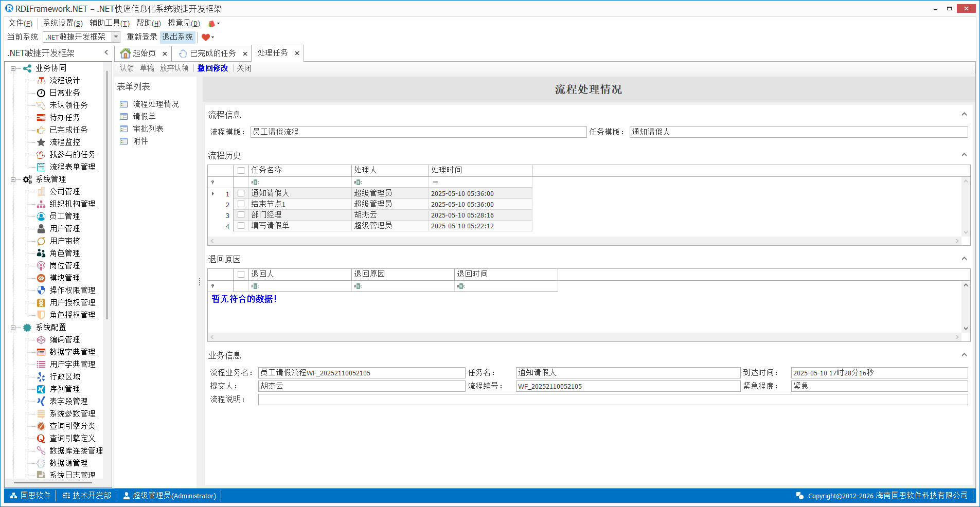Click the 组织机构管理 hierarchy icon
This screenshot has width=980, height=507.
pos(41,204)
